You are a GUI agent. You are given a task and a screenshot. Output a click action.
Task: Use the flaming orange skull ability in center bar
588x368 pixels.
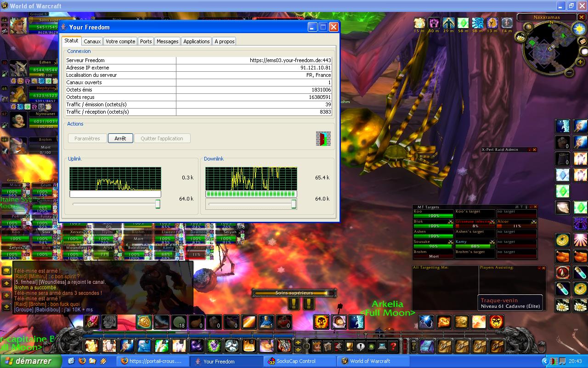click(x=321, y=322)
